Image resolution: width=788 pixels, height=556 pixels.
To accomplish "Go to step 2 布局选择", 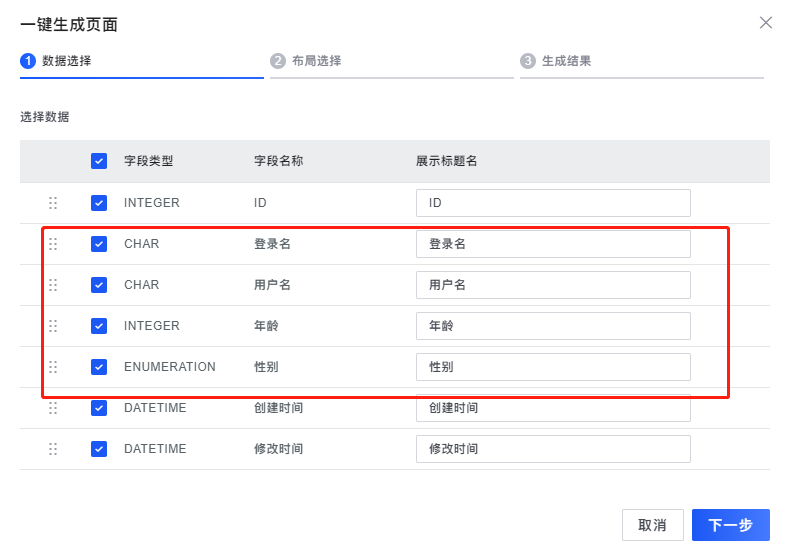I will 306,61.
